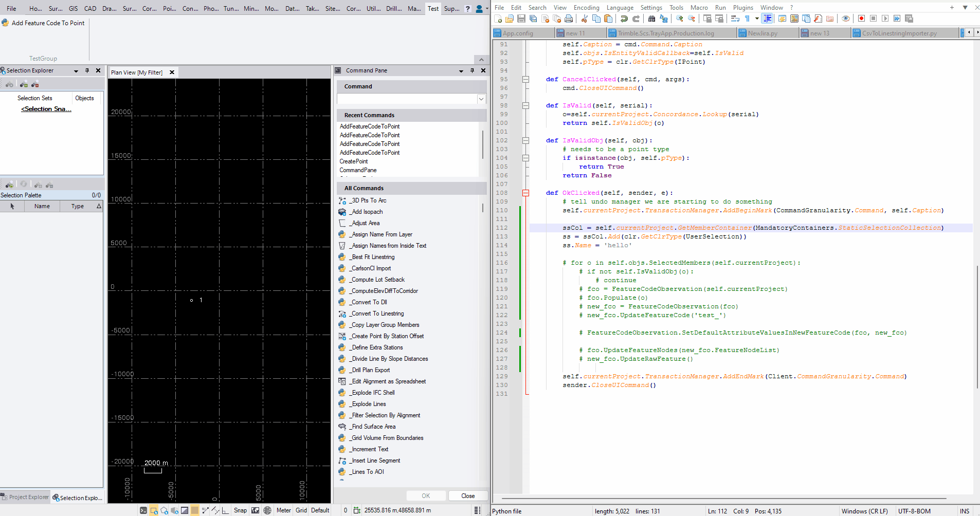Toggle auto-hide pin on Selection Explorer panel

point(87,70)
